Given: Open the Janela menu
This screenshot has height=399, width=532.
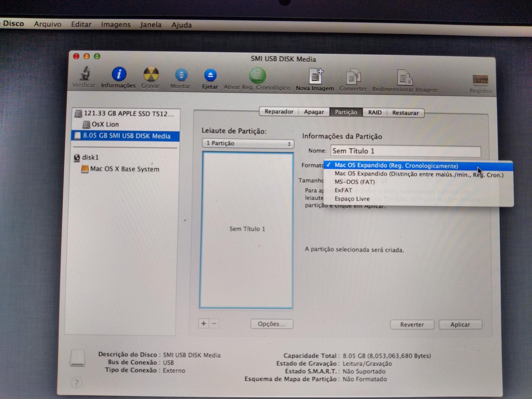Looking at the screenshot, I should (x=151, y=25).
